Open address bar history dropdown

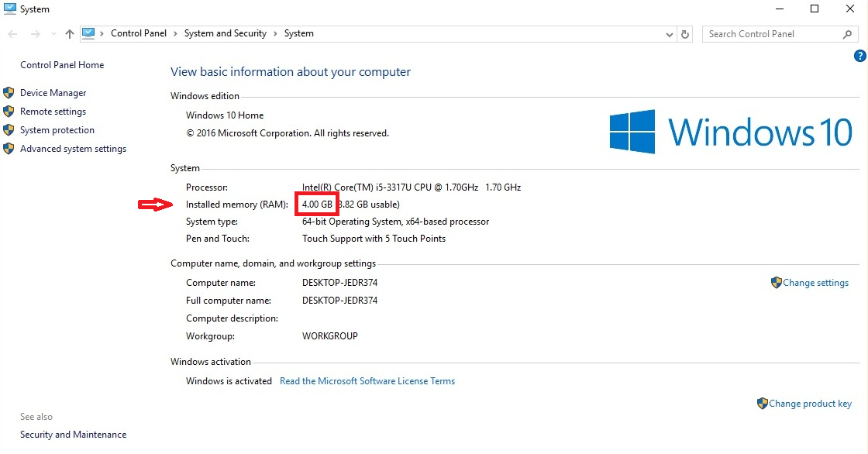click(670, 34)
